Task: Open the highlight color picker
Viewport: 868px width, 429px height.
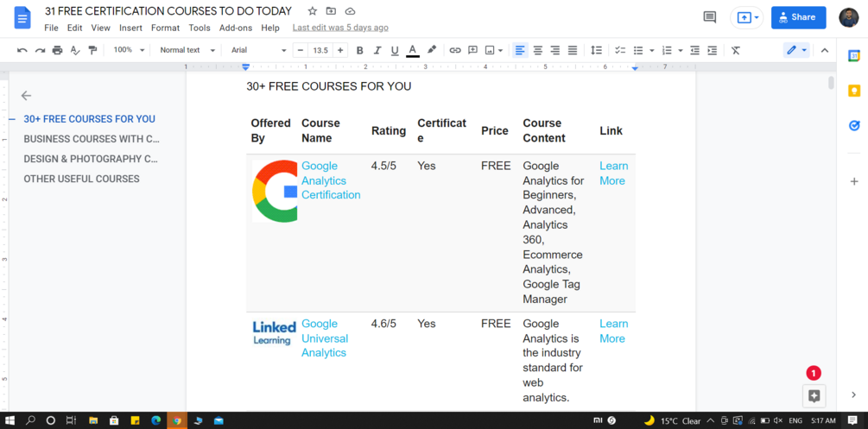Action: point(432,50)
